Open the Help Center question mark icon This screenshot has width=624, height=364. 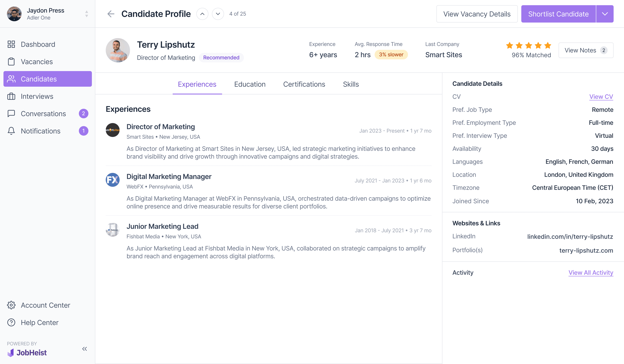(11, 322)
